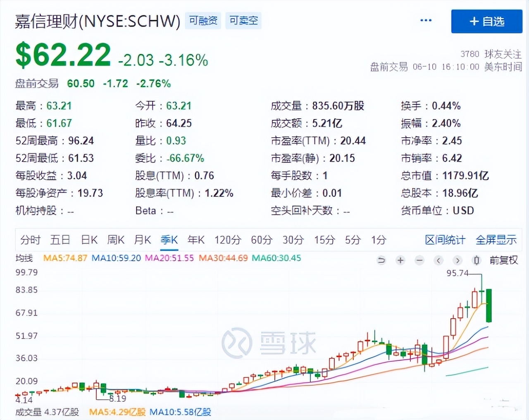
Task: Open 全屏显示 full screen display
Action: [x=496, y=240]
